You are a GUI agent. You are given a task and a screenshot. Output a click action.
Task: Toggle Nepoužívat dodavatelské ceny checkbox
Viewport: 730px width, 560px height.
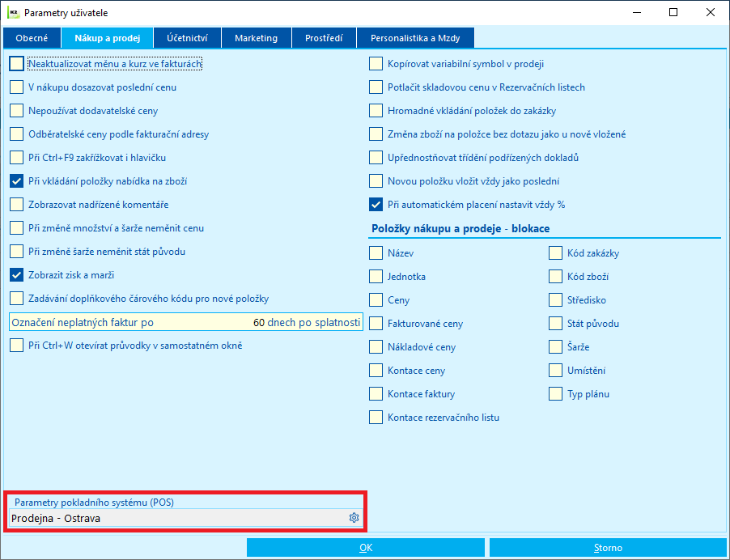tap(16, 111)
